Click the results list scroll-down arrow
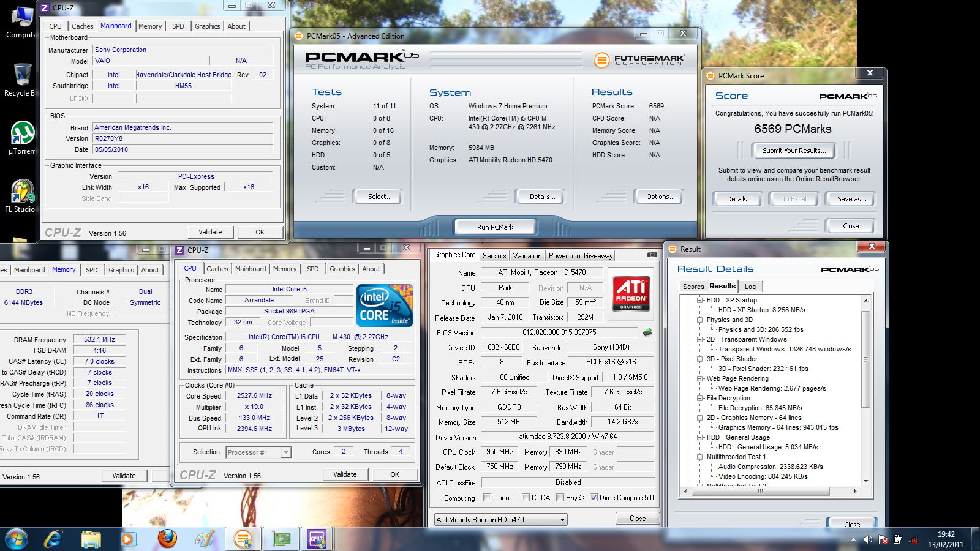980x551 pixels. coord(866,481)
